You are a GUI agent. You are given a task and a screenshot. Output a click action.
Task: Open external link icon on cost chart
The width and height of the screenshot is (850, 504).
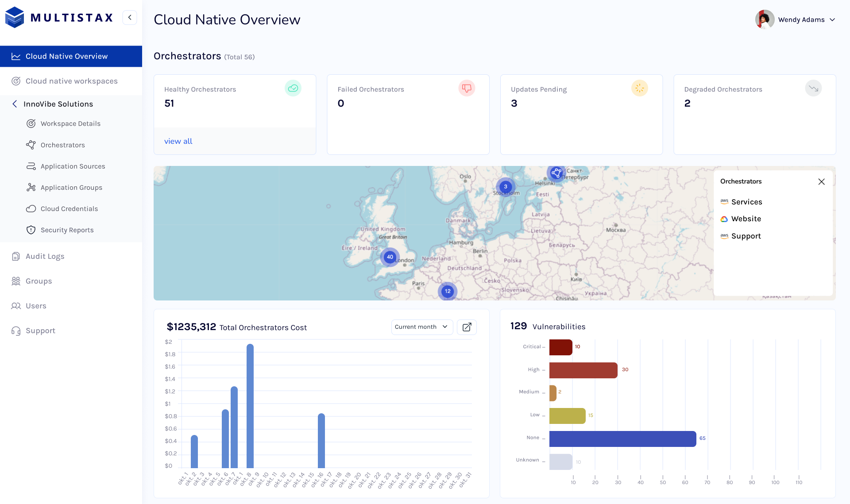tap(467, 327)
